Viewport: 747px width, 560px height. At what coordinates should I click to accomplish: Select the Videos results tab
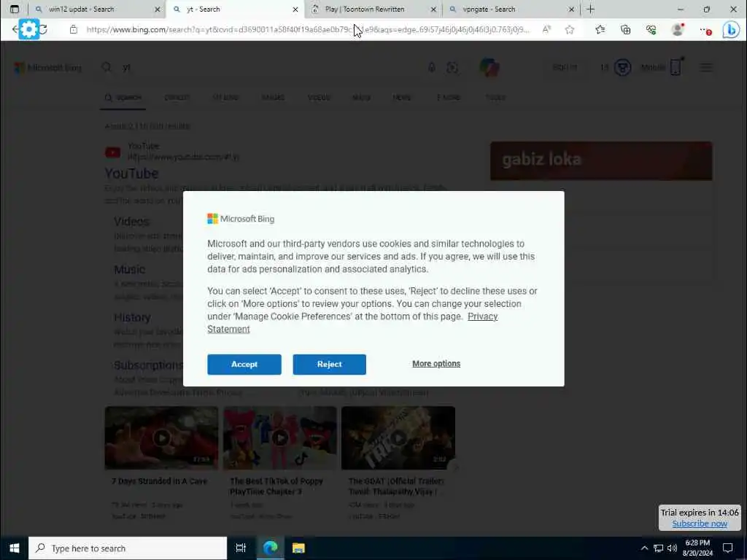point(319,98)
